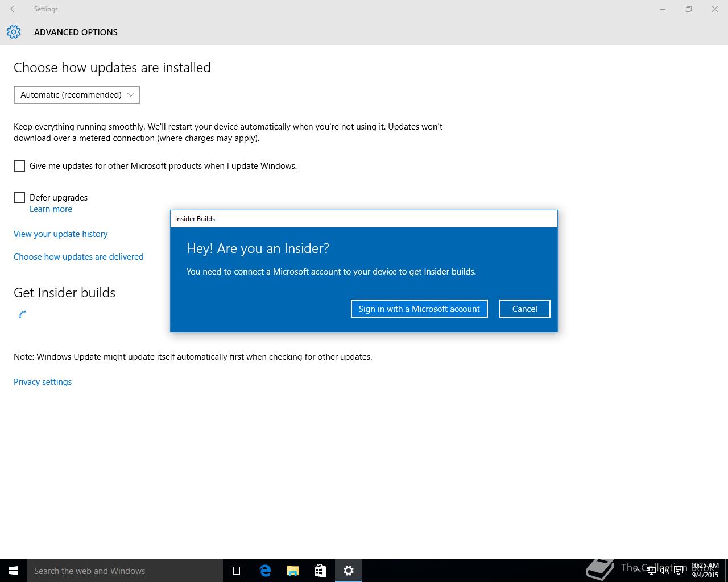Open File Explorer from taskbar
This screenshot has height=582, width=728.
tap(293, 571)
